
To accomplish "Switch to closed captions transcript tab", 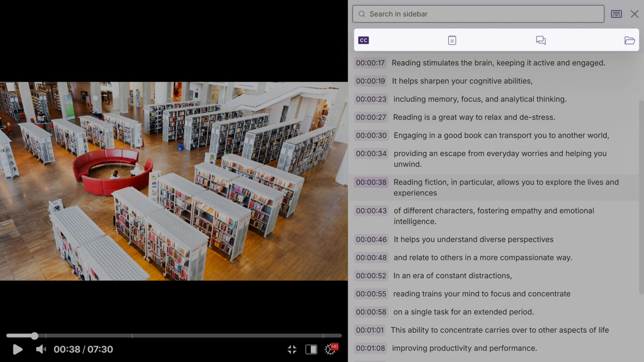I will (x=363, y=40).
